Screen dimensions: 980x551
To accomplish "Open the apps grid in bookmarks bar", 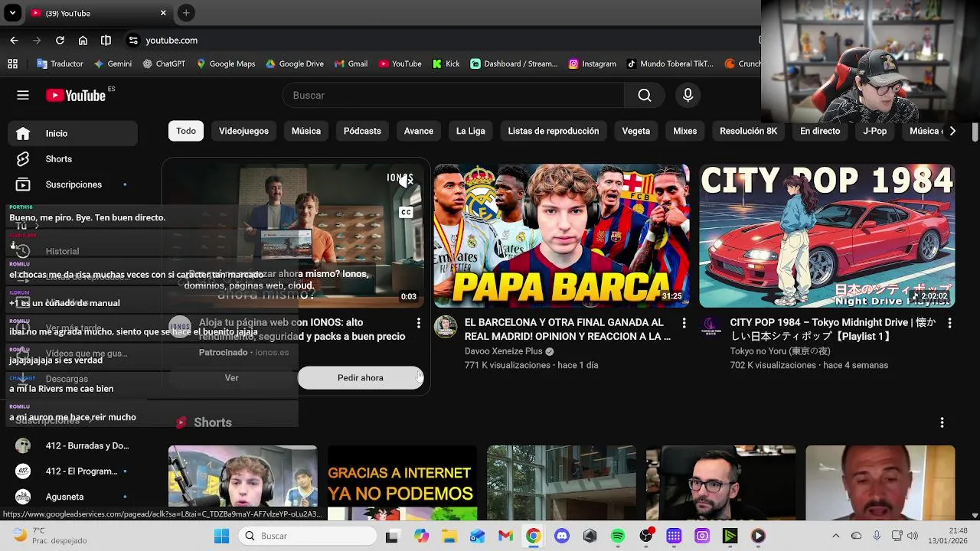I will (x=12, y=64).
